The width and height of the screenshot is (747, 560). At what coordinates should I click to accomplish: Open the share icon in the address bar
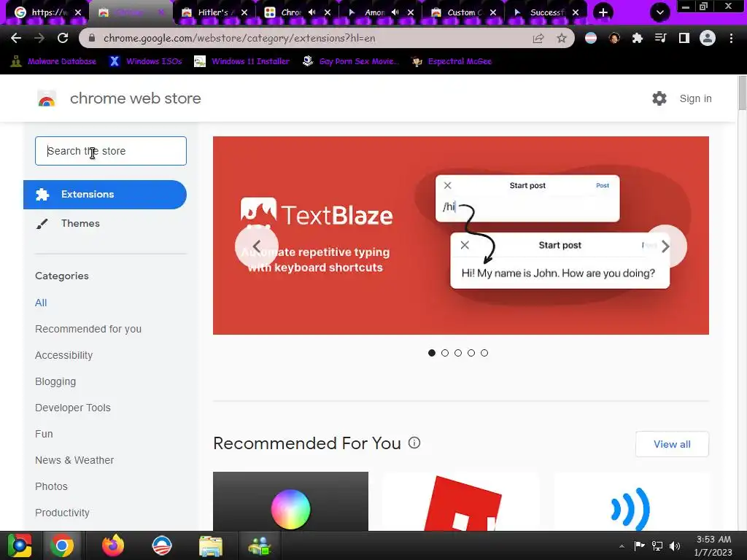pyautogui.click(x=538, y=38)
